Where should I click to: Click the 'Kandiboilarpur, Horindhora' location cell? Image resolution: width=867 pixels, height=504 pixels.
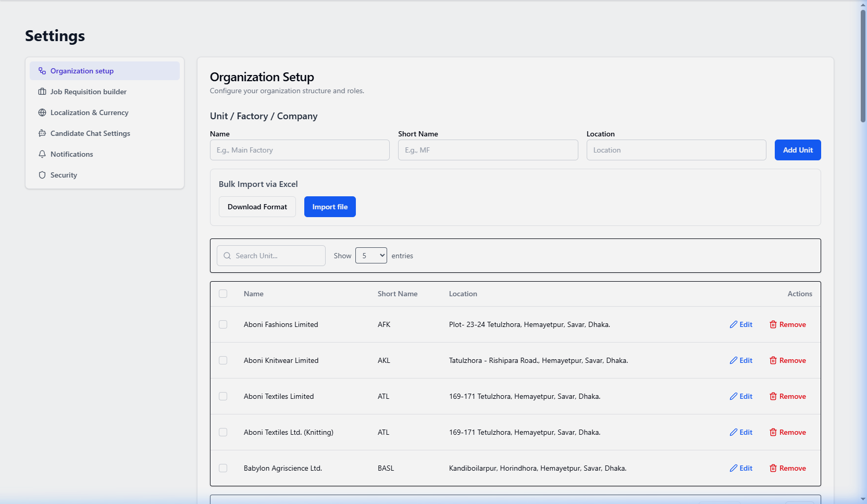(538, 468)
